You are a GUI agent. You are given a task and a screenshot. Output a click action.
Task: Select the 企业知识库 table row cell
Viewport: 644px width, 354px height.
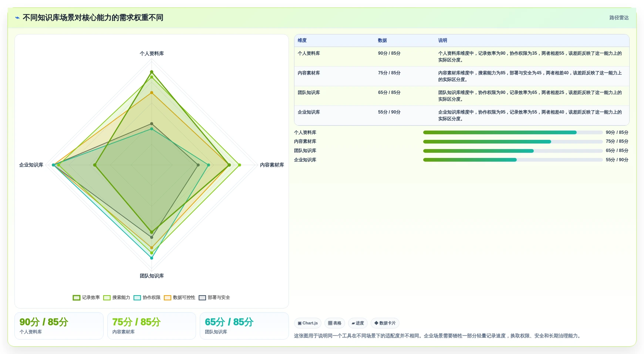[334, 115]
